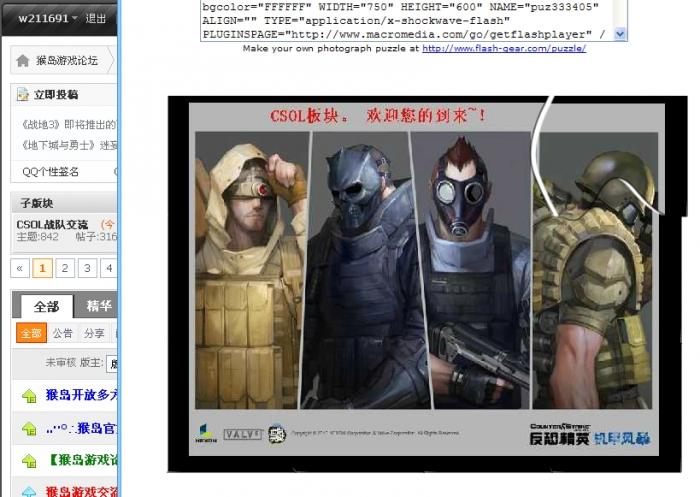Click the down arrow of code box scrollbar
700x497 pixels.
pos(620,34)
